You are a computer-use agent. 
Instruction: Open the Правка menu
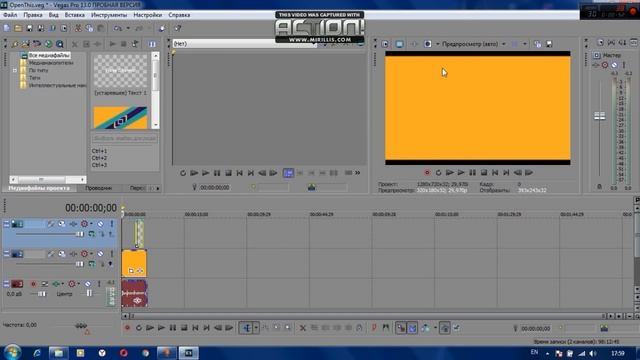click(x=33, y=15)
